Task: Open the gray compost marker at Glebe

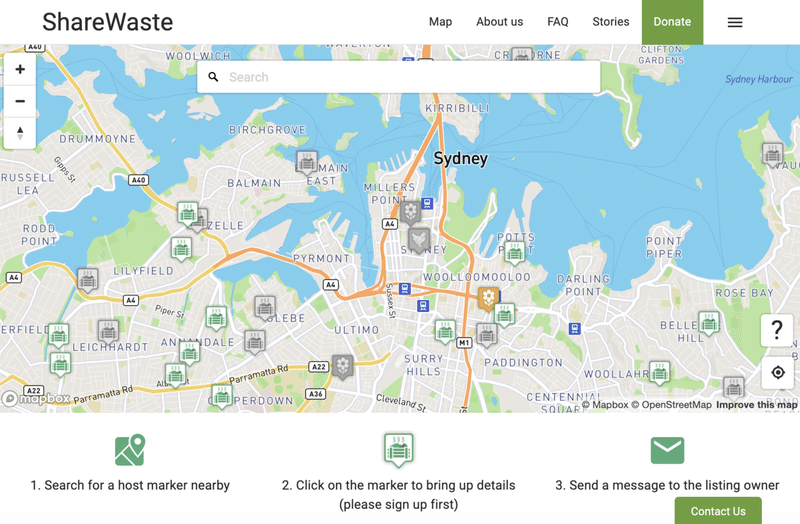Action: coord(265,308)
